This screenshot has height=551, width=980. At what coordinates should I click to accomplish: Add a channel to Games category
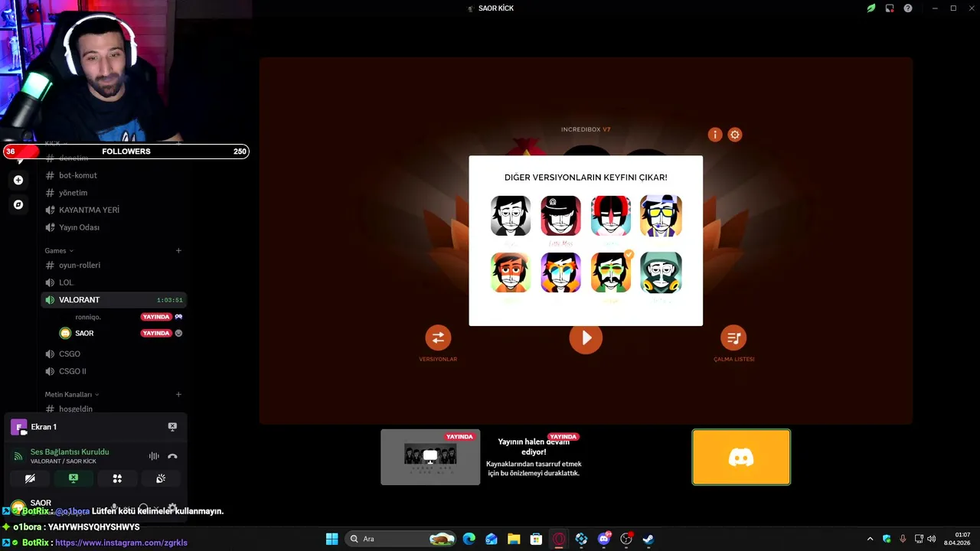point(178,250)
